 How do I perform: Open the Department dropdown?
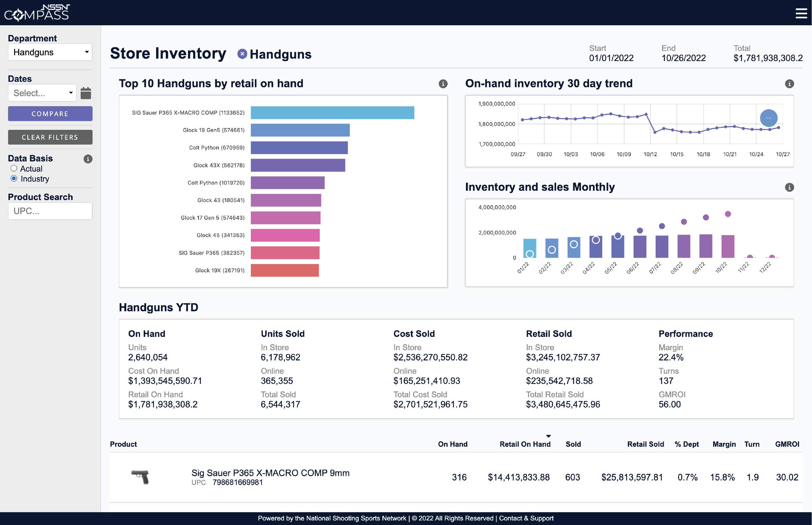[x=50, y=52]
